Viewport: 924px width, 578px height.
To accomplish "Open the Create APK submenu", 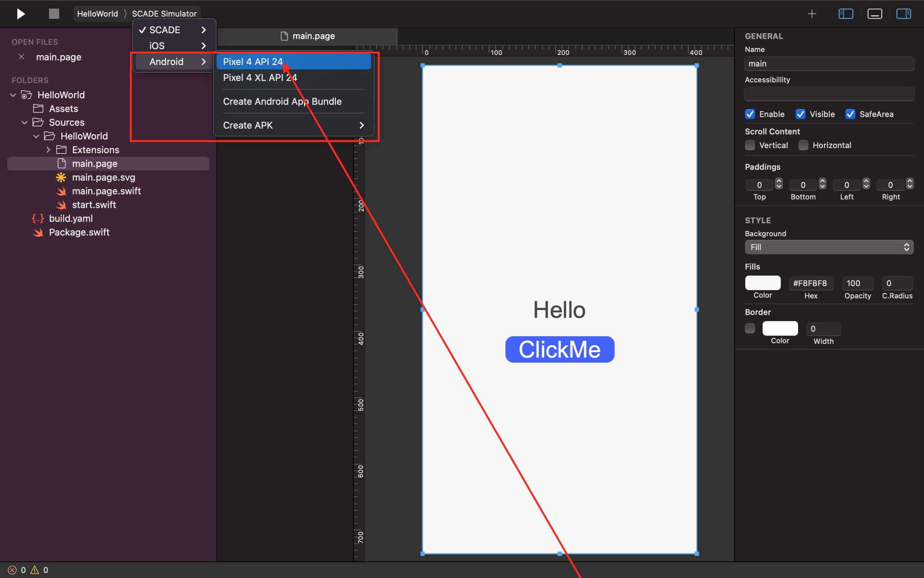I will (x=293, y=125).
